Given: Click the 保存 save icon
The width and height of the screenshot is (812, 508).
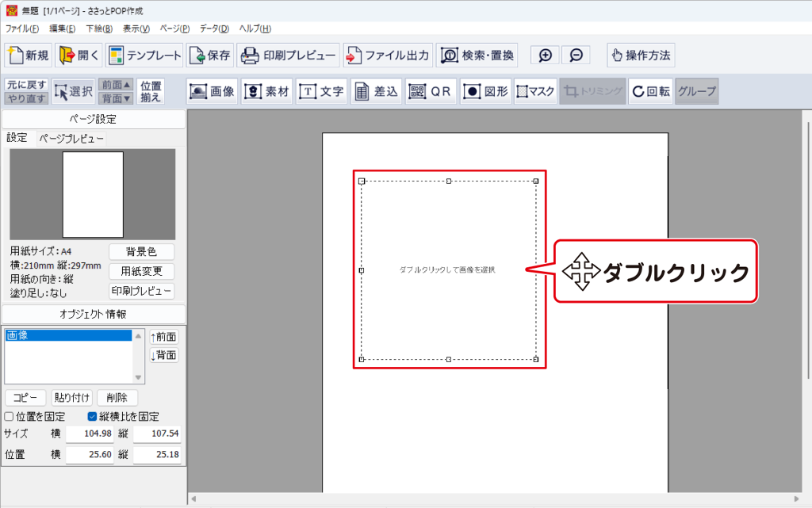Looking at the screenshot, I should pos(210,55).
